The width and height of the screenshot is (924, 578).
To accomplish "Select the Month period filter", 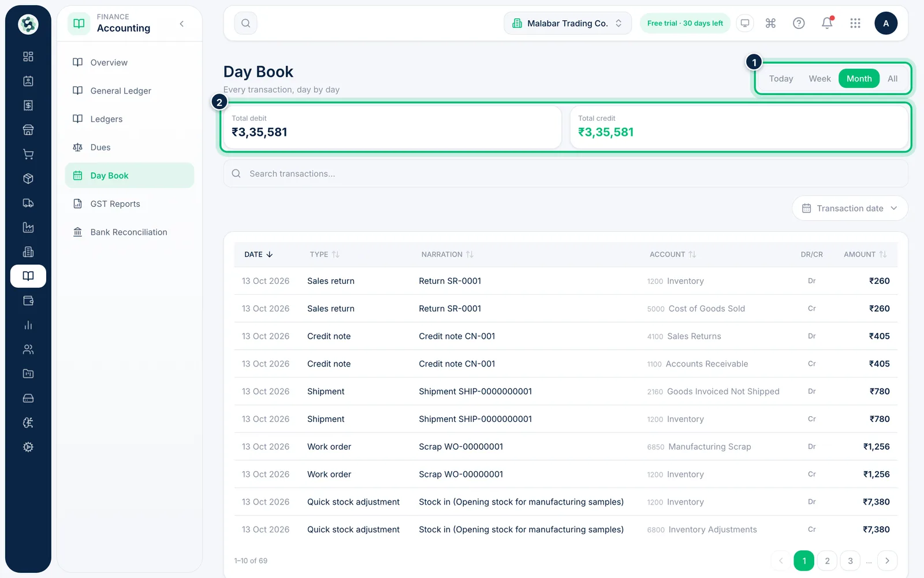I will (859, 79).
